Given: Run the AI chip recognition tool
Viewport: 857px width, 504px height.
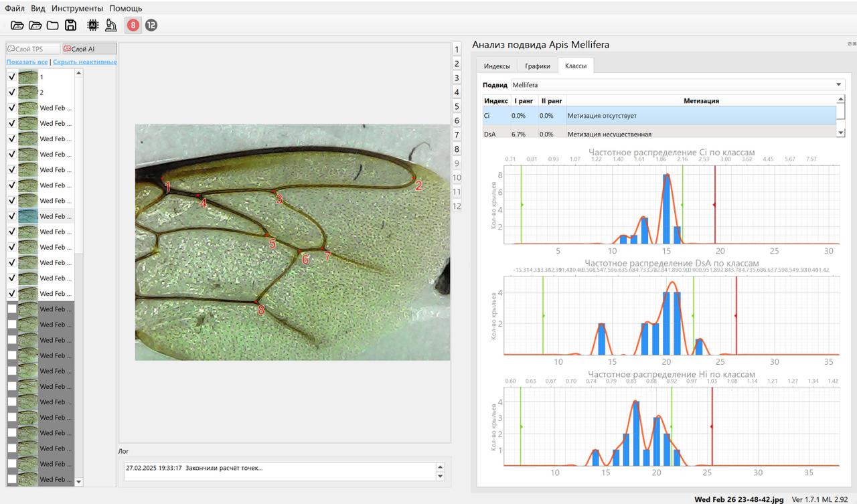Looking at the screenshot, I should [93, 25].
